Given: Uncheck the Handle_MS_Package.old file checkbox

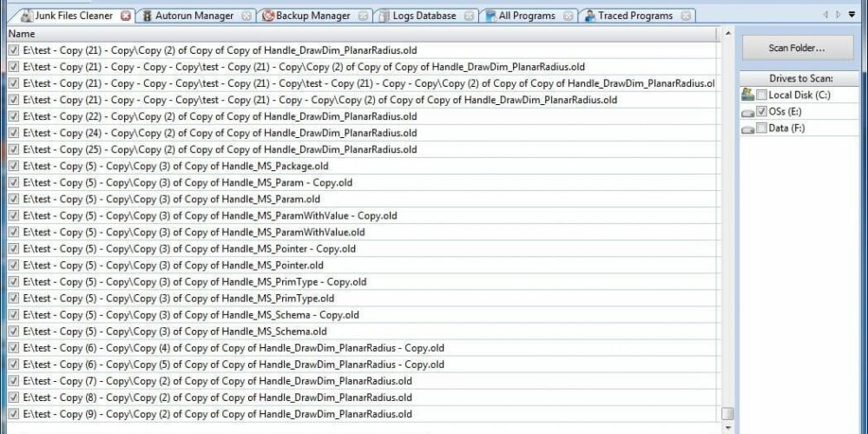Looking at the screenshot, I should click(x=14, y=166).
